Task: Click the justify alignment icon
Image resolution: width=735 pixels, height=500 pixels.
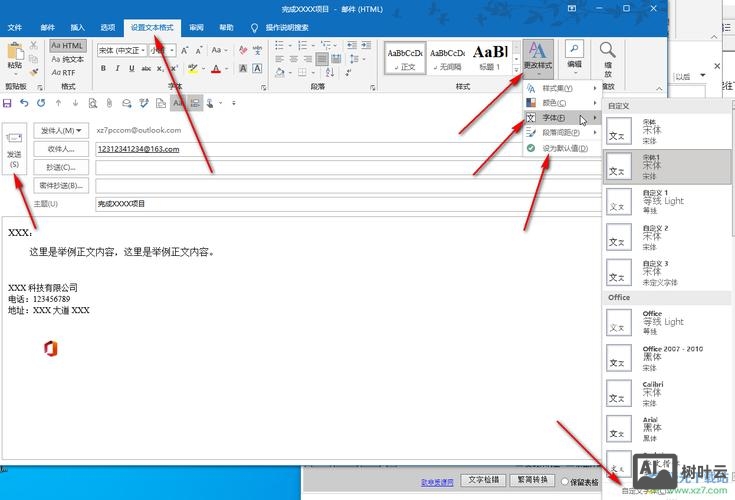Action: 322,59
